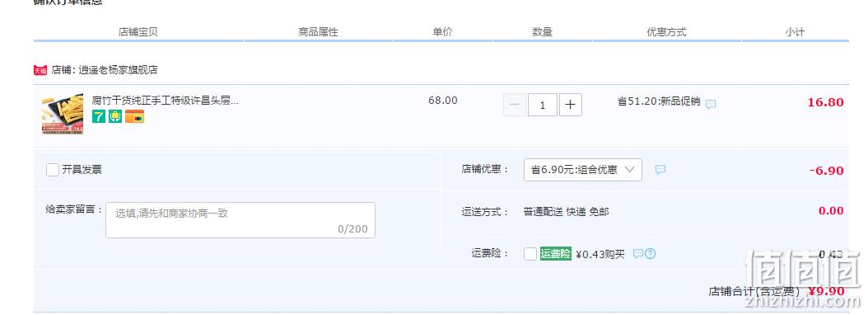Select the 商品属性 column header
868x315 pixels.
tap(319, 31)
